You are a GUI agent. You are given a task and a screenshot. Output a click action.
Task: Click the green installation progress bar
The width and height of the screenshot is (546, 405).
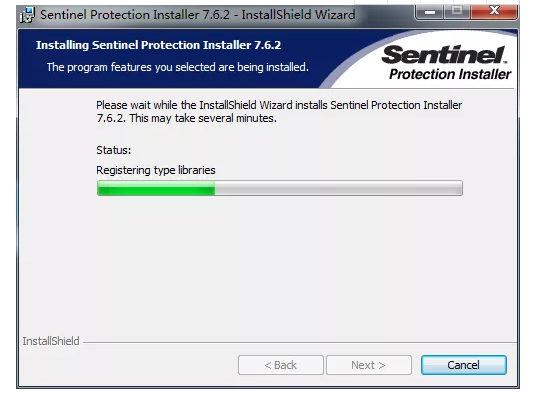click(280, 188)
